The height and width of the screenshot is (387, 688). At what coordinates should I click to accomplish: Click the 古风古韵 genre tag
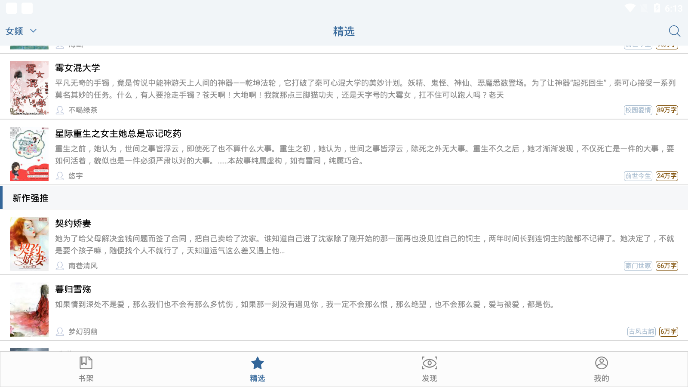coord(641,332)
